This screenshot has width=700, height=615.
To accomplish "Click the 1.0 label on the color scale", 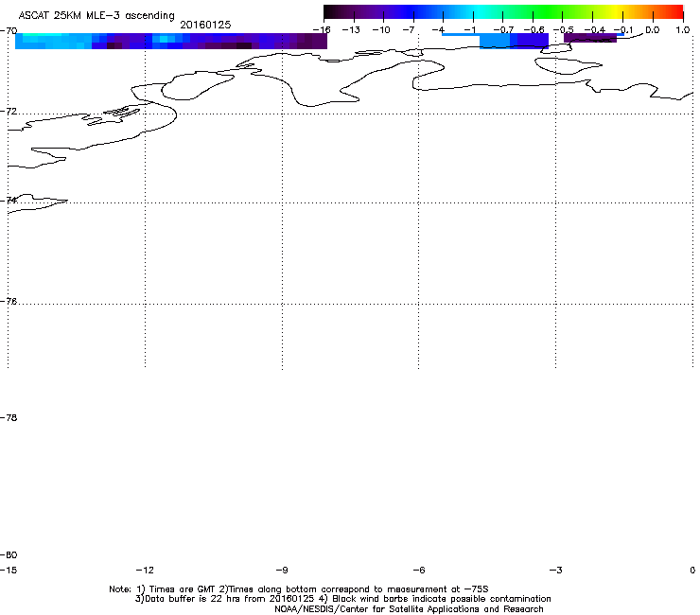I will click(x=683, y=29).
